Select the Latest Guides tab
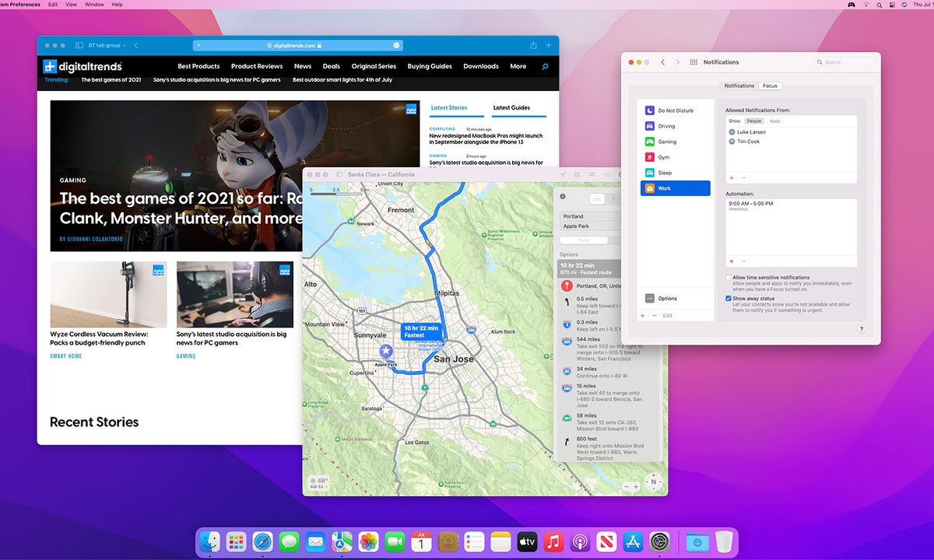 [x=511, y=108]
